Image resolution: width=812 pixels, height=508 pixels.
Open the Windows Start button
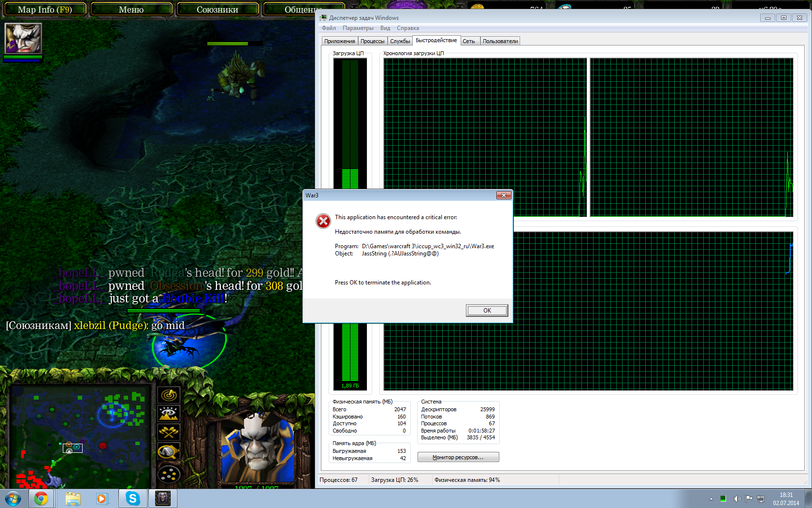coord(13,498)
